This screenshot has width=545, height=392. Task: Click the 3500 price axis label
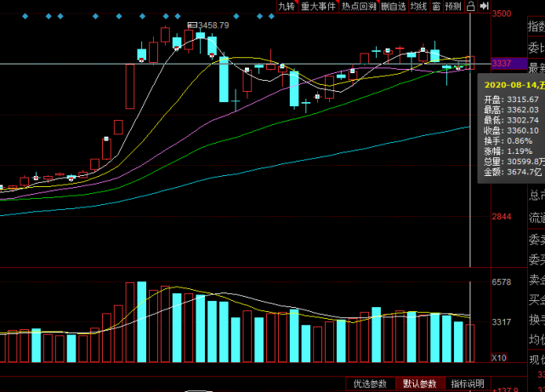pyautogui.click(x=502, y=14)
